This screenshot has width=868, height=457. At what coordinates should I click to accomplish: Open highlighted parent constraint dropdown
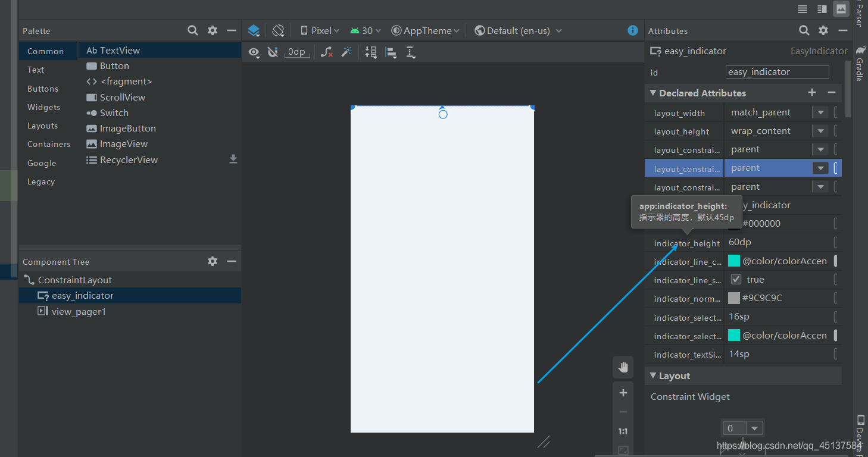[821, 168]
